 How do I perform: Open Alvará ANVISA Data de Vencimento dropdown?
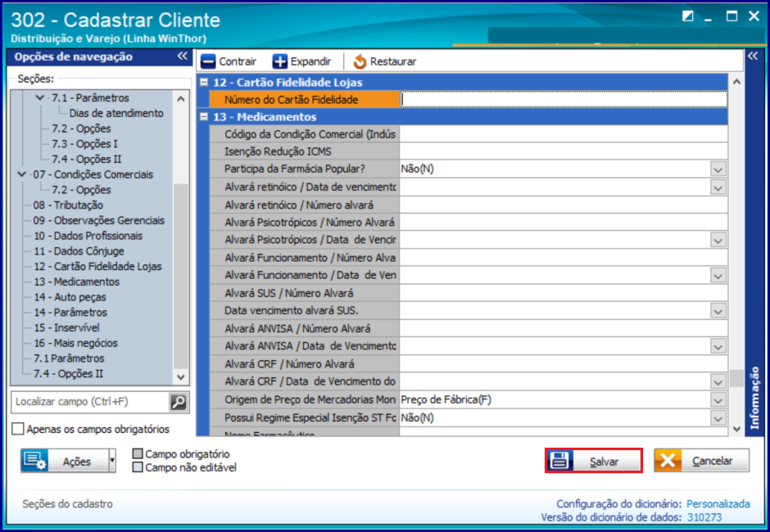point(718,346)
